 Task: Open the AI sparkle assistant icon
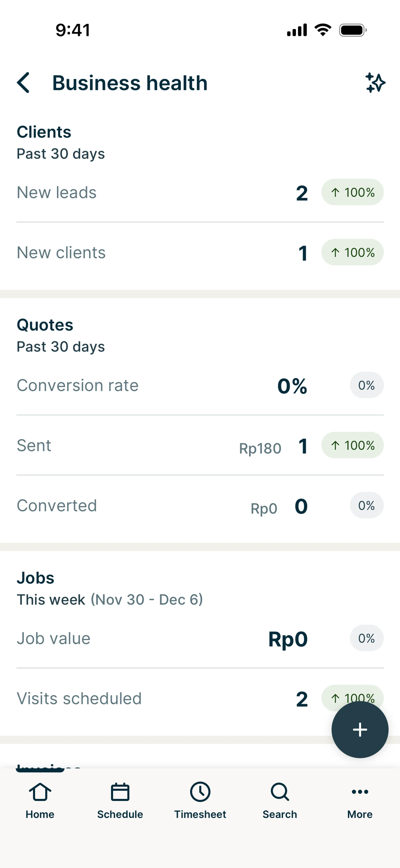tap(375, 83)
